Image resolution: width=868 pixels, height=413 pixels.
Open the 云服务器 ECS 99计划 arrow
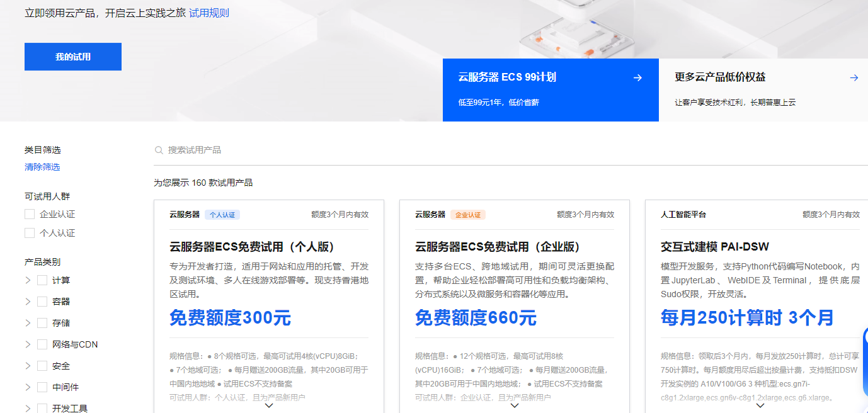coord(637,77)
